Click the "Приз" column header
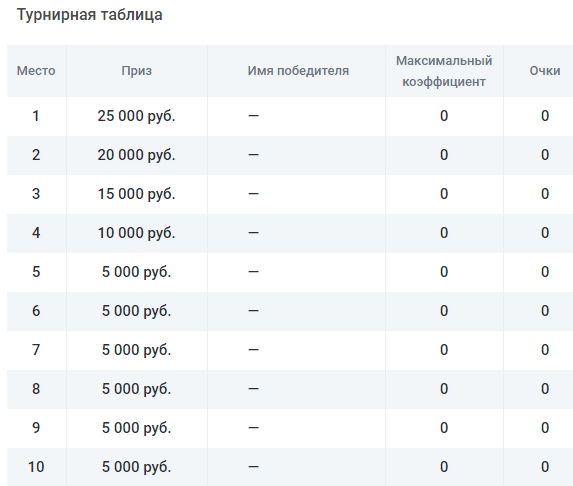The height and width of the screenshot is (486, 573). (137, 71)
